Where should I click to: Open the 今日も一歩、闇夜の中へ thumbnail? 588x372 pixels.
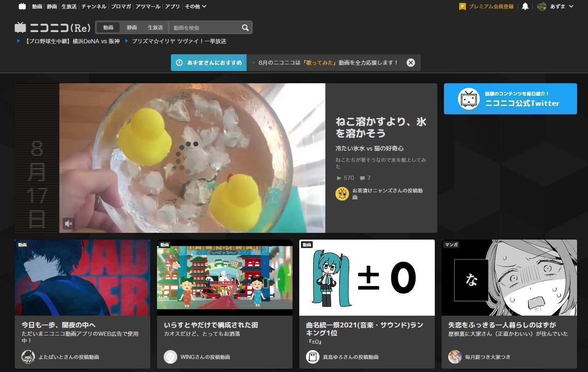pyautogui.click(x=82, y=277)
